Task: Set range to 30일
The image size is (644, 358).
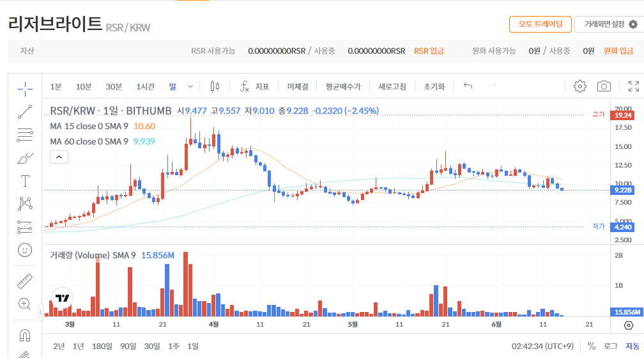Action: pyautogui.click(x=152, y=346)
